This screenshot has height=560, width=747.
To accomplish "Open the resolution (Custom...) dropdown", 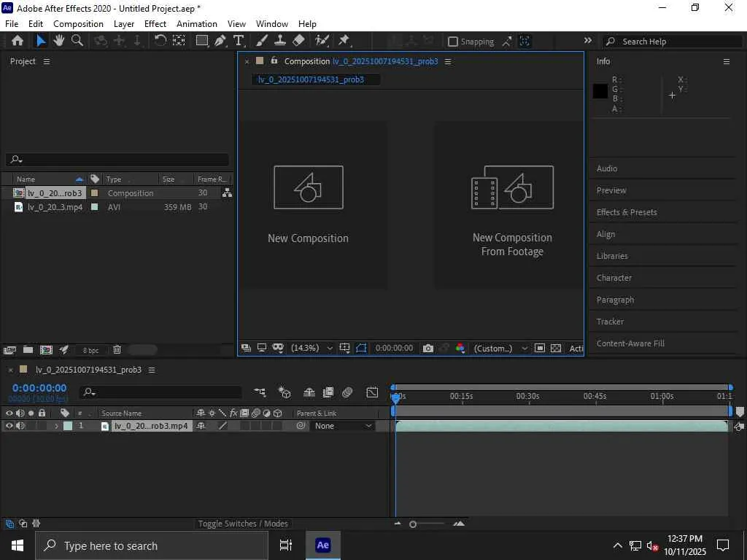I will tap(500, 349).
